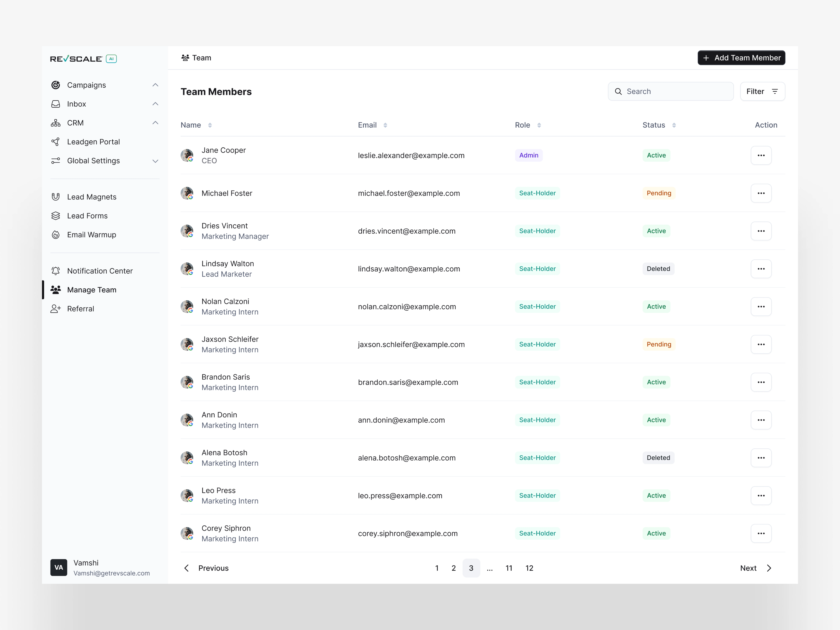Expand the Global Settings chevron
This screenshot has height=630, width=840.
155,161
